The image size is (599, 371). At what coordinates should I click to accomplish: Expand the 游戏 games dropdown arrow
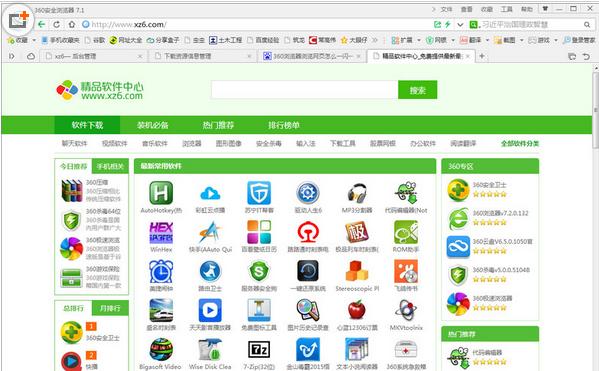[x=556, y=40]
